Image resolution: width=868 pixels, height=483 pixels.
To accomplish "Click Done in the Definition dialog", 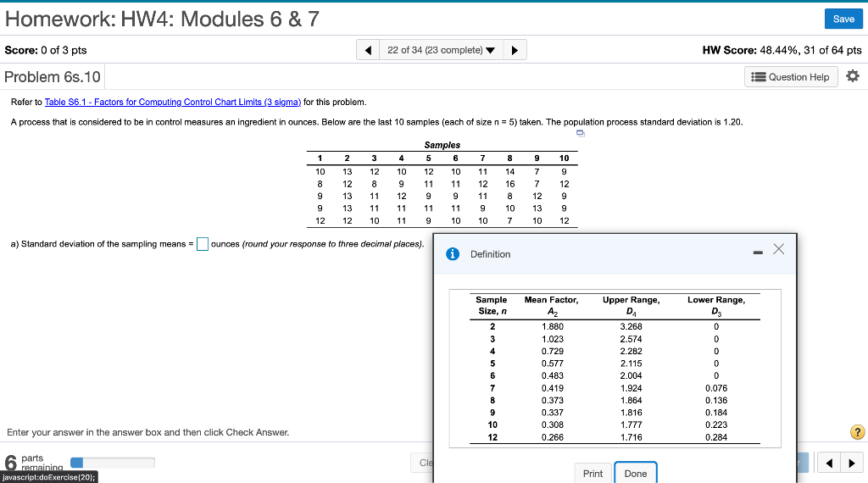I will (636, 473).
